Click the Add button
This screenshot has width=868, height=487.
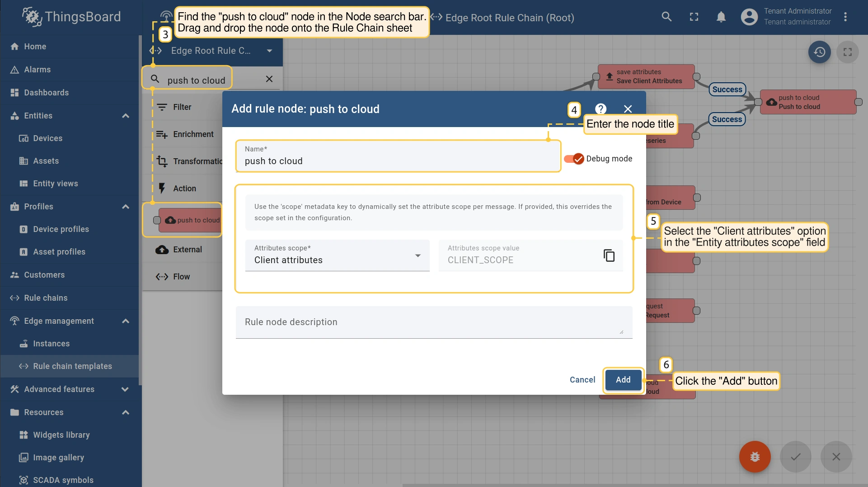point(623,380)
